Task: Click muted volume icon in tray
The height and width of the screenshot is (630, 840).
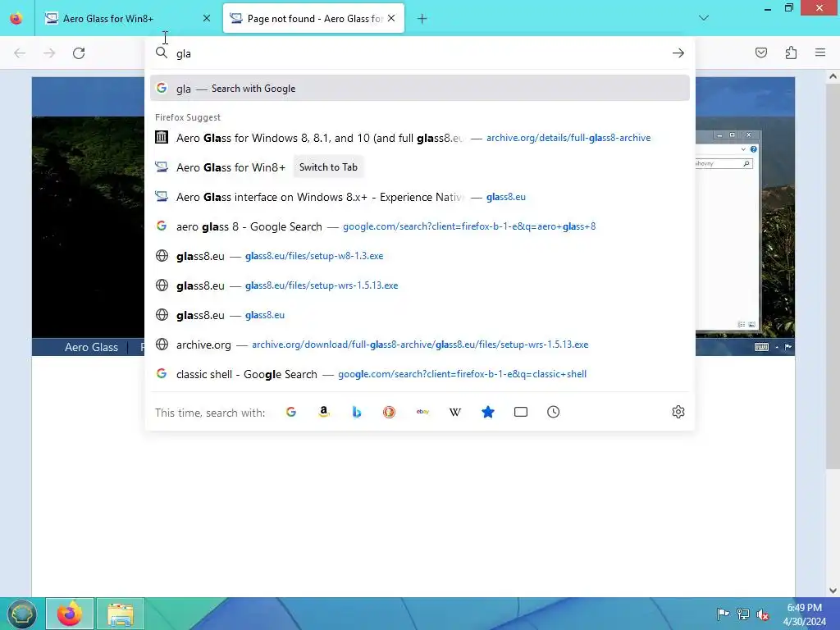Action: (x=763, y=614)
